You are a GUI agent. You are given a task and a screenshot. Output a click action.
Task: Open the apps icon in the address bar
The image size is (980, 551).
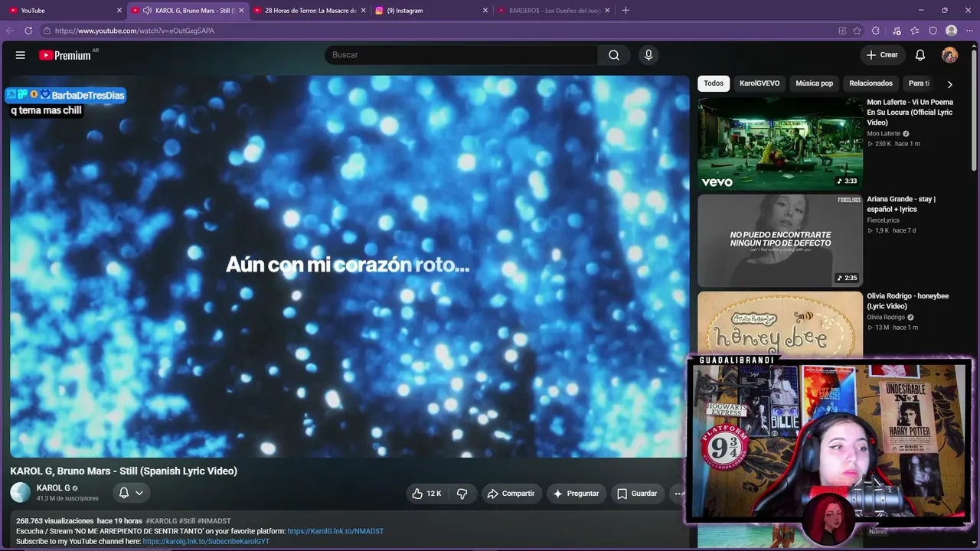click(842, 31)
